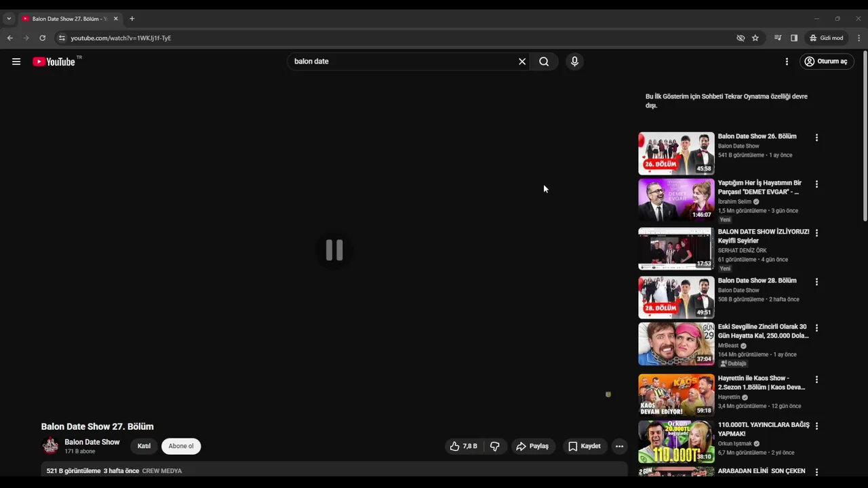Open thumbnail of DEMET EVGAR interview video
This screenshot has height=488, width=868.
(x=676, y=200)
